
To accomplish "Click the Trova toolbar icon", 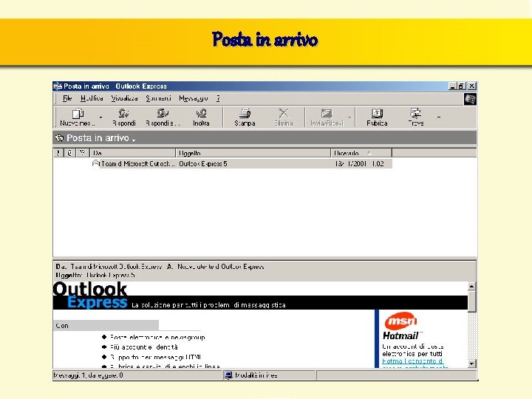I will pyautogui.click(x=415, y=113).
